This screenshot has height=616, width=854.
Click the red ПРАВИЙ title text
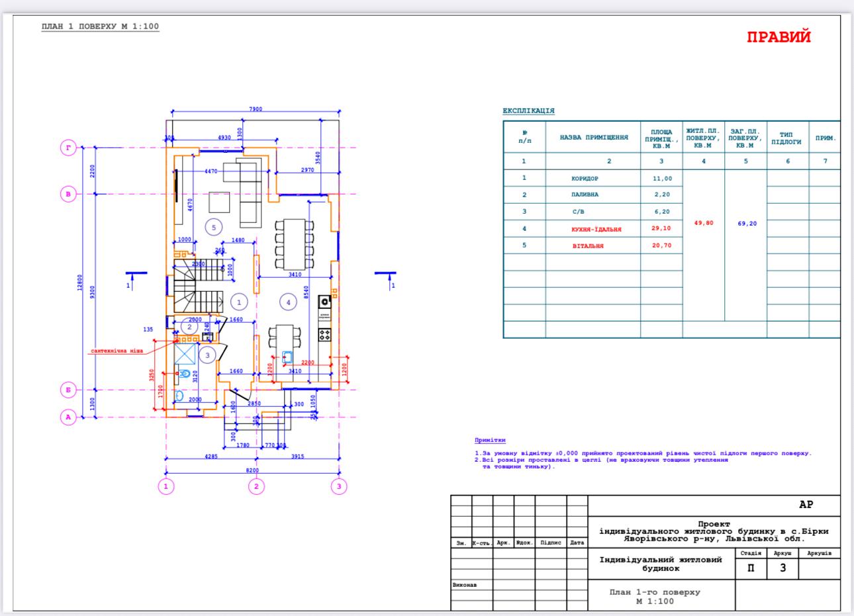point(779,38)
